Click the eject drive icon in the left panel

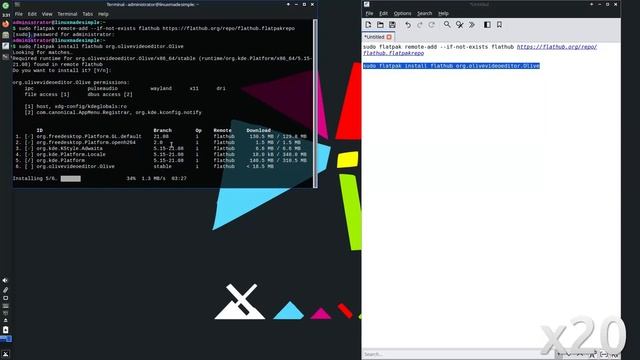[5, 320]
